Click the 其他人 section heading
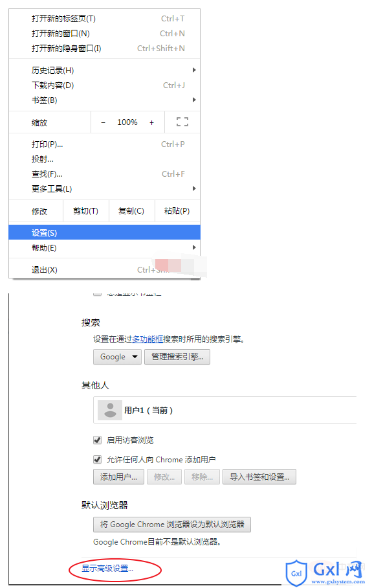 tap(95, 385)
